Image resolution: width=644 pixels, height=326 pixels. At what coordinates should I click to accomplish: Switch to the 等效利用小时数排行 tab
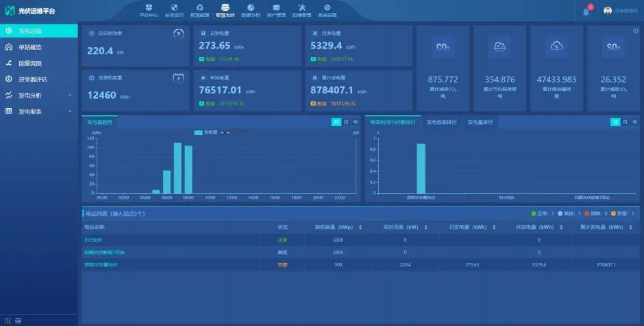click(393, 122)
